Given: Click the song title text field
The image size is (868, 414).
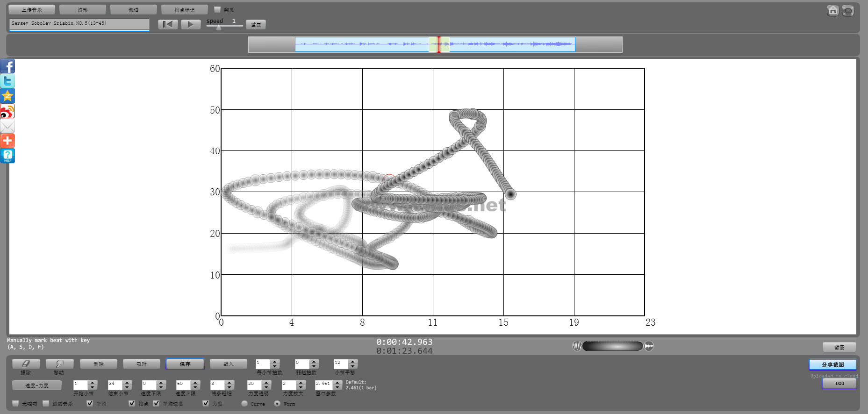Looking at the screenshot, I should pyautogui.click(x=79, y=24).
